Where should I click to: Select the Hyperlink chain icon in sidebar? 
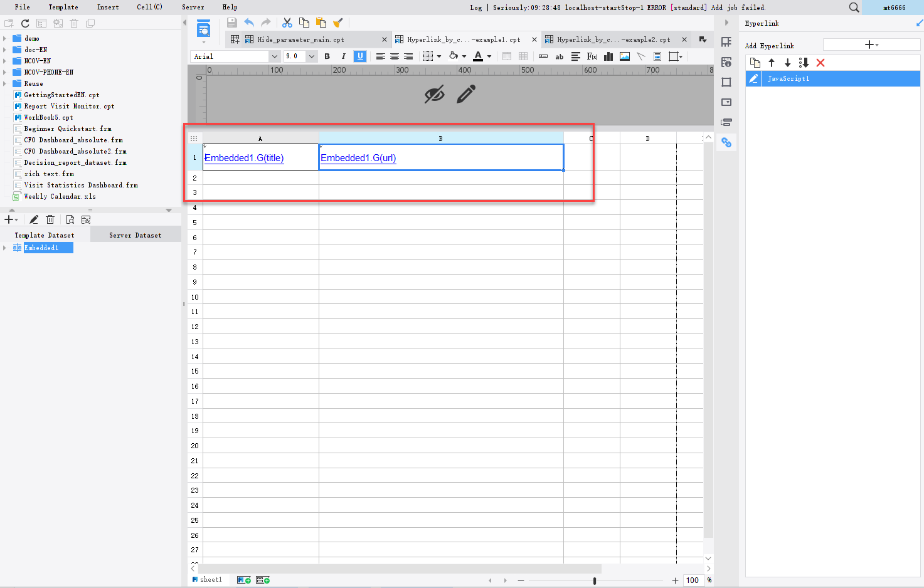[726, 142]
